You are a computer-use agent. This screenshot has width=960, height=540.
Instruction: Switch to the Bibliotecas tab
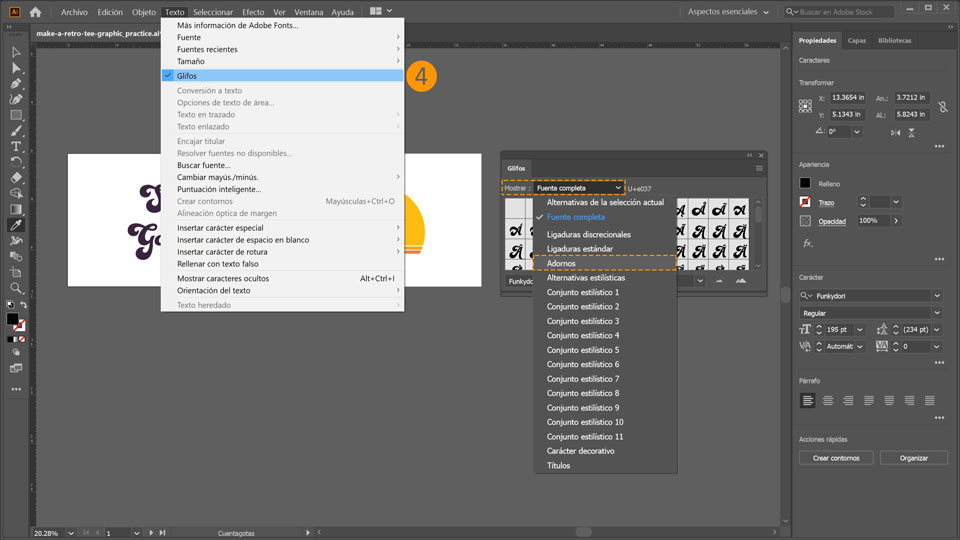(894, 40)
